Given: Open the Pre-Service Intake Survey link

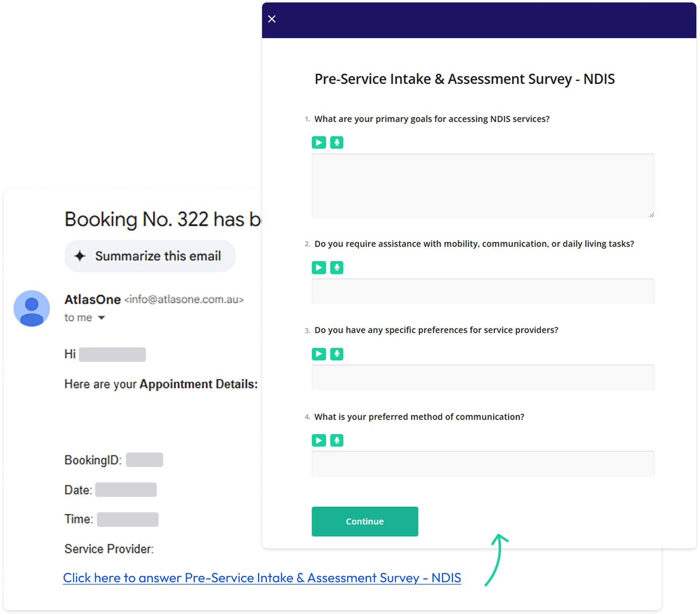Looking at the screenshot, I should tap(262, 578).
